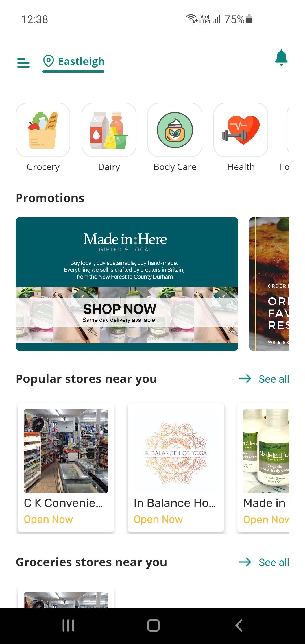
Task: Select the Grocery category icon
Action: [43, 130]
